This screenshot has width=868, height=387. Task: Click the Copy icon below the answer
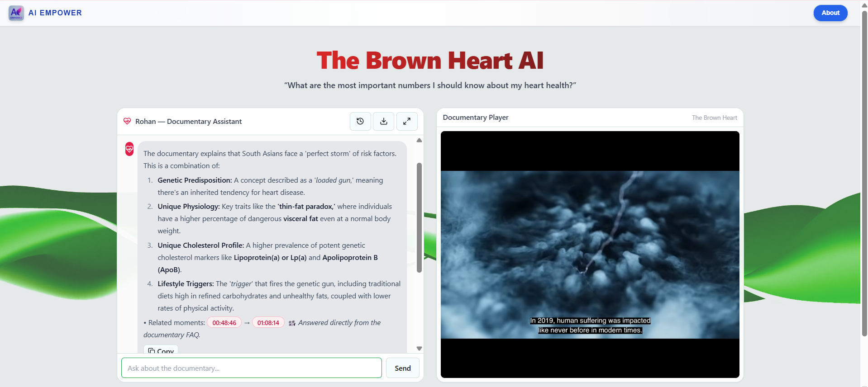pyautogui.click(x=152, y=351)
